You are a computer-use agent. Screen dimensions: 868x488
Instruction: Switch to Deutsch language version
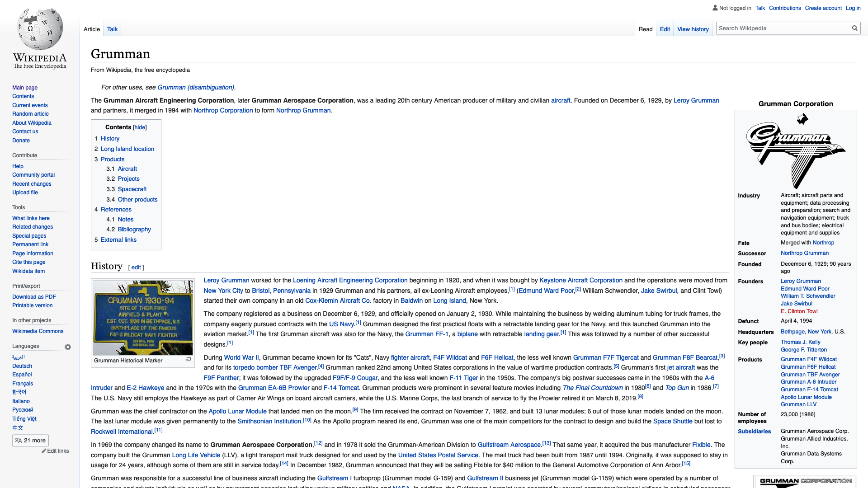pyautogui.click(x=22, y=366)
